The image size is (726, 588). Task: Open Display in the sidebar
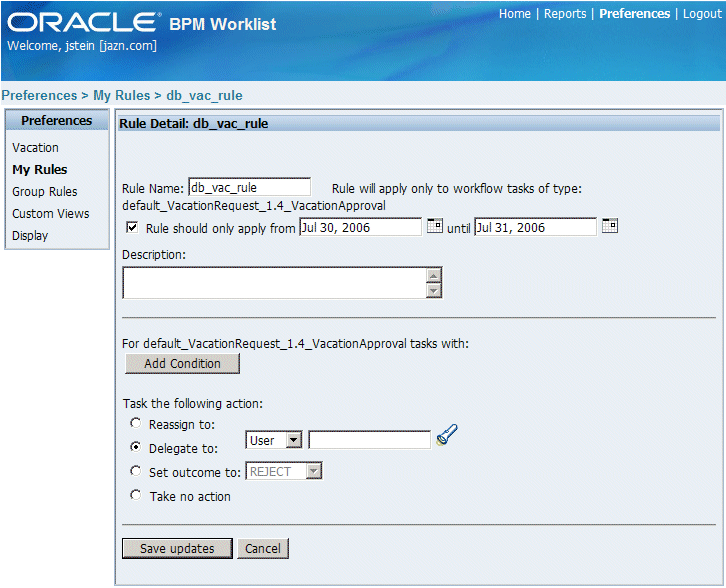pyautogui.click(x=30, y=236)
